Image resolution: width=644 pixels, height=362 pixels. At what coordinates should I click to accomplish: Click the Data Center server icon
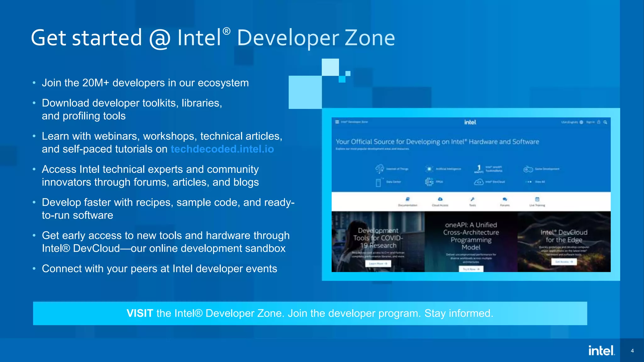pos(378,182)
